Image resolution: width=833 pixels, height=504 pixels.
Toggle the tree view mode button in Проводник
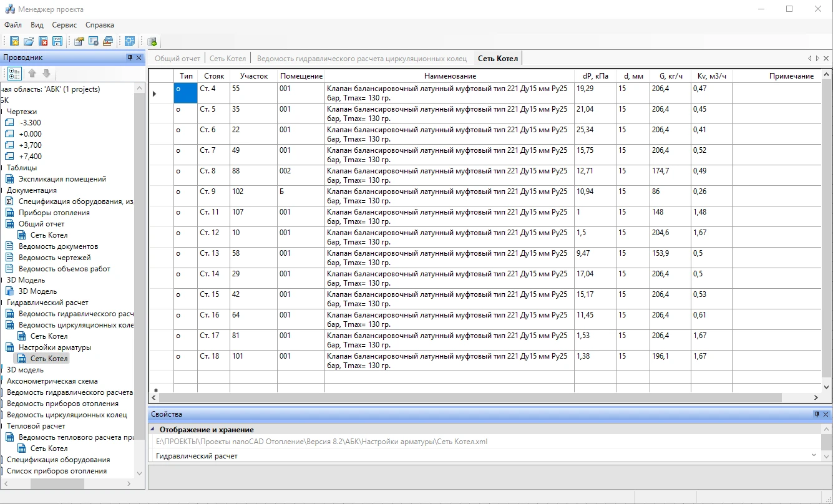(x=14, y=74)
